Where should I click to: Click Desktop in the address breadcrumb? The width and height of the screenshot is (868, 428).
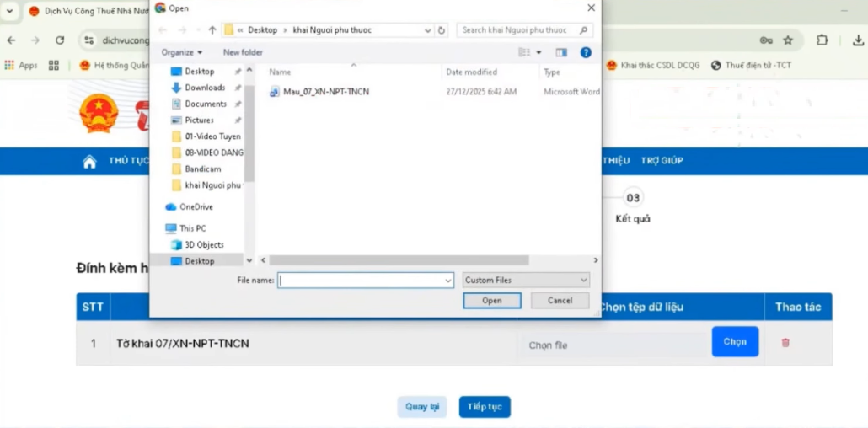262,30
